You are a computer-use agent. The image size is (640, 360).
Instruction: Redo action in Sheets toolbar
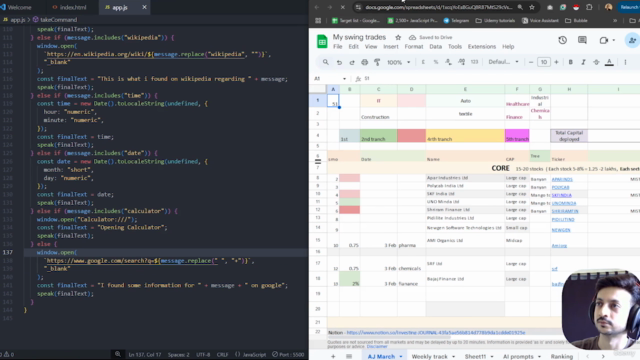click(351, 62)
